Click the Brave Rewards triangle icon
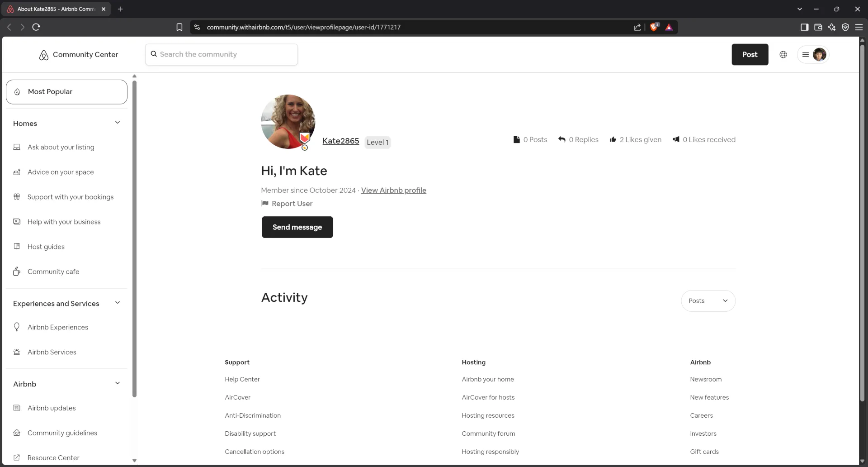This screenshot has width=868, height=467. (x=669, y=27)
